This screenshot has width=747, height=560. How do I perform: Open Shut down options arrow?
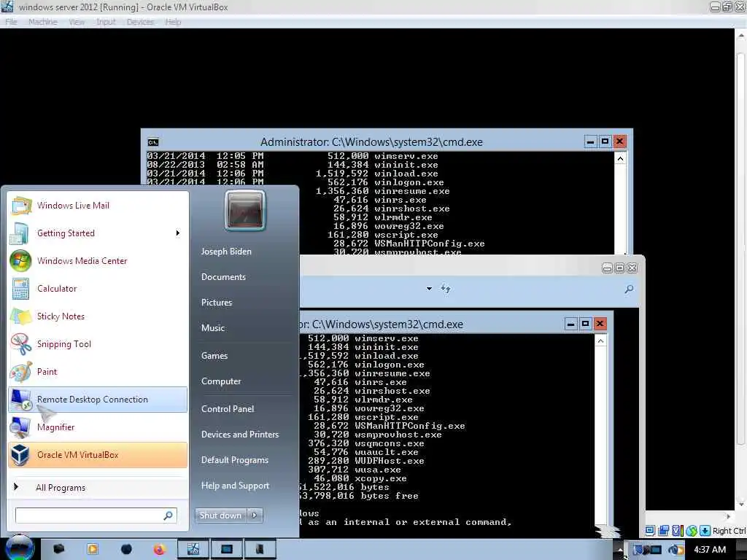click(x=255, y=516)
